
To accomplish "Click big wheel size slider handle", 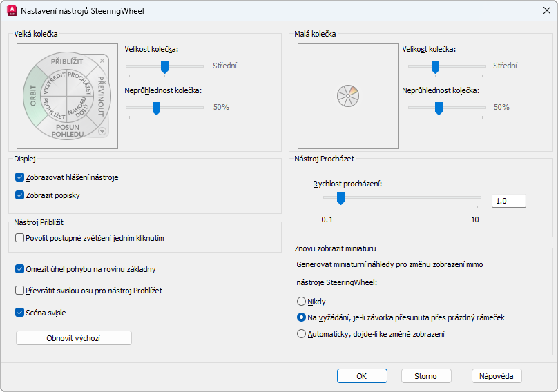I will point(164,67).
